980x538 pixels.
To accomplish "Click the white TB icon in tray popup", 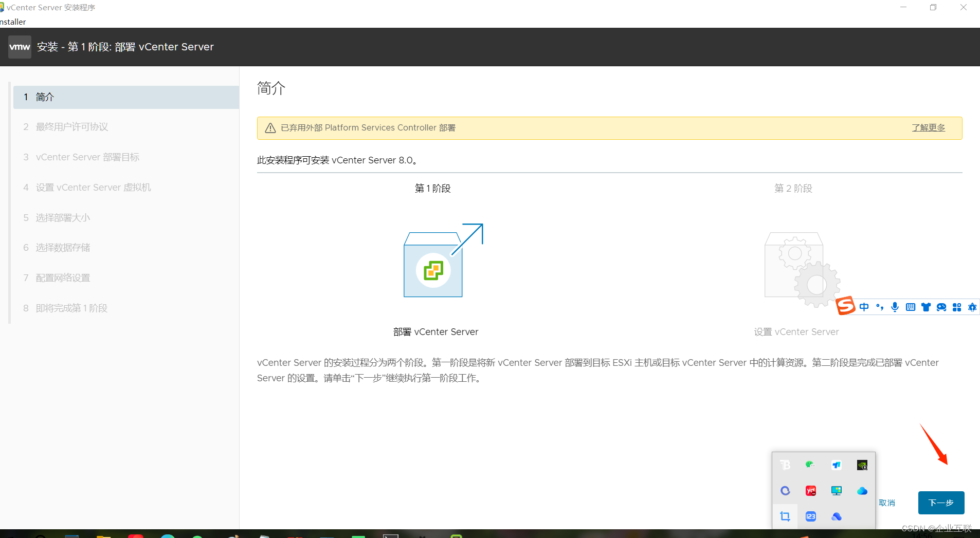I will tap(785, 465).
